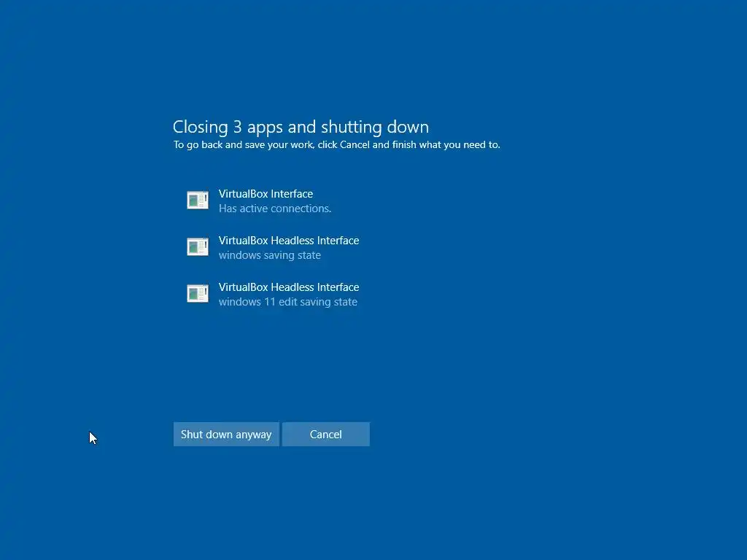This screenshot has height=560, width=747.
Task: Click 'Closing 3 apps and shutting down' heading
Action: tap(301, 127)
